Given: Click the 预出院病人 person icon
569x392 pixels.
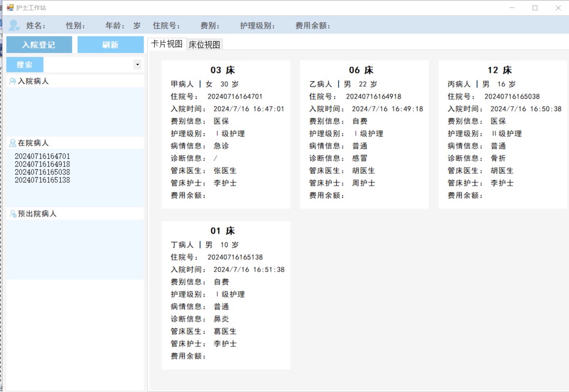Looking at the screenshot, I should tap(13, 214).
